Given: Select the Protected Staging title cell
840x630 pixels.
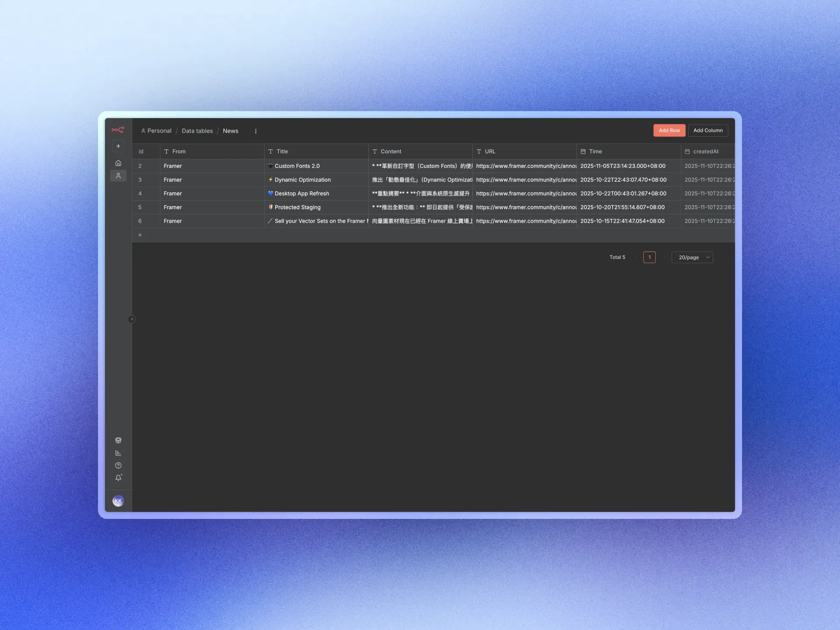Looking at the screenshot, I should (316, 207).
